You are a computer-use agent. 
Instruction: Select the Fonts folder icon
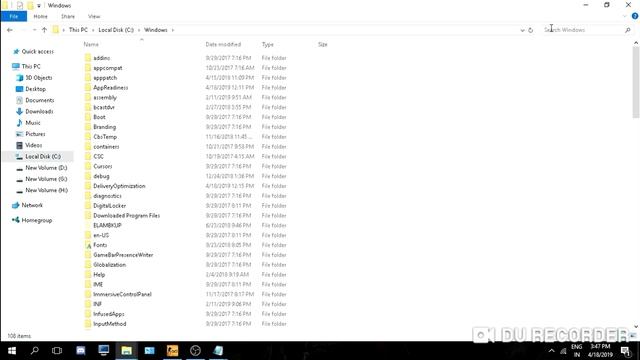[88, 245]
